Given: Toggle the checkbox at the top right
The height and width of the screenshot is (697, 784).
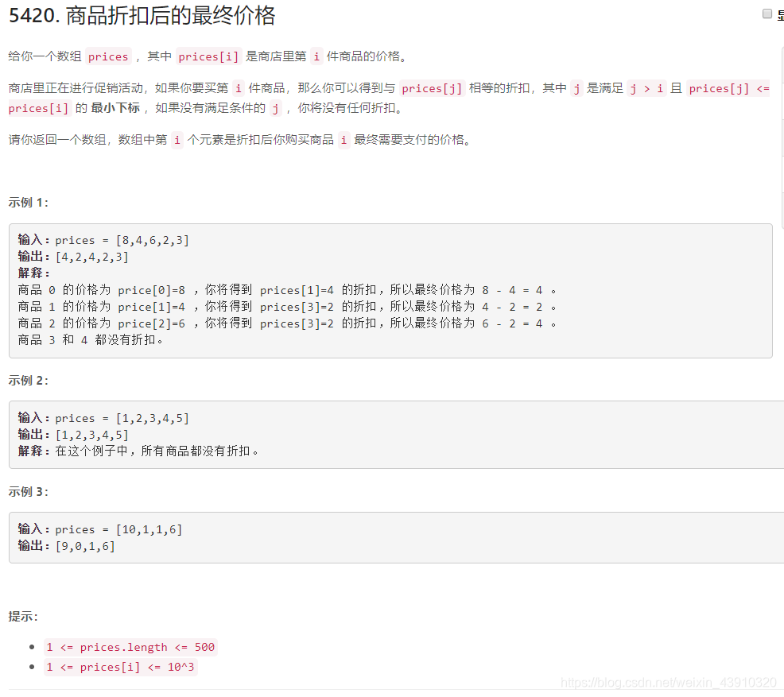Looking at the screenshot, I should [x=767, y=14].
